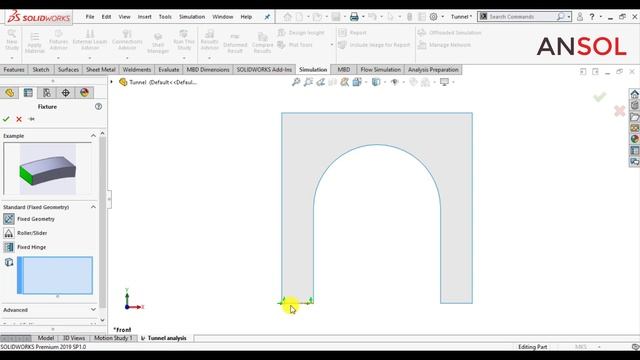Open the File Explorer task pane tab
The width and height of the screenshot is (640, 360).
(x=635, y=117)
